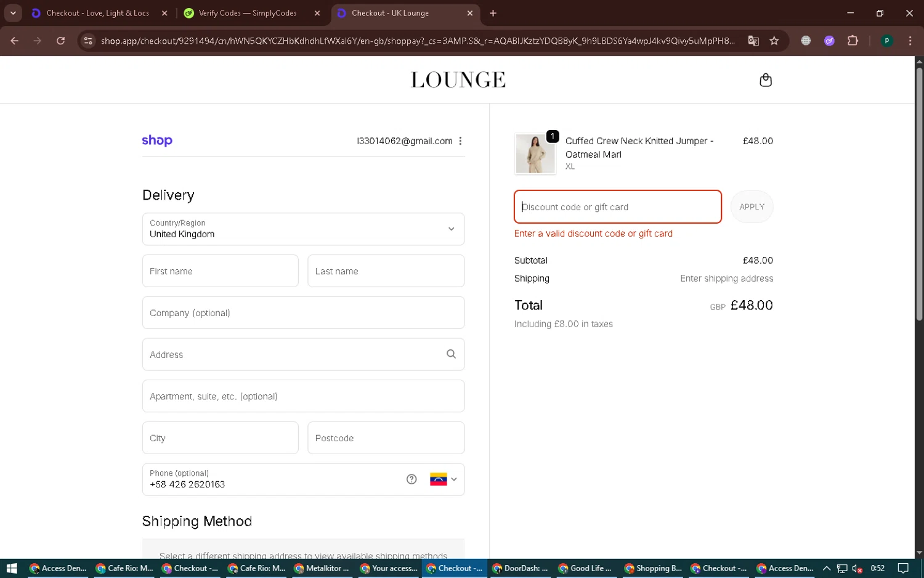Close the Verify Codes SimplyCodes tab

[x=317, y=13]
